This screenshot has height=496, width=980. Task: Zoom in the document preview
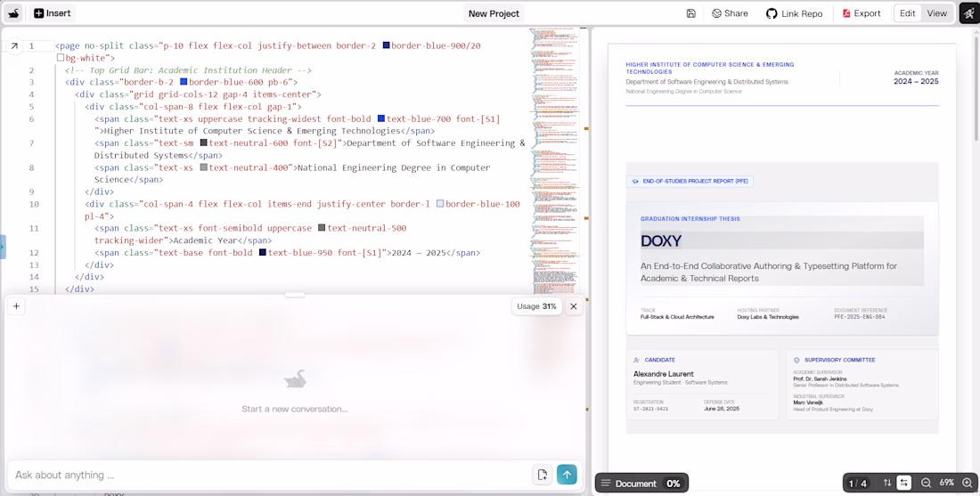pyautogui.click(x=968, y=483)
